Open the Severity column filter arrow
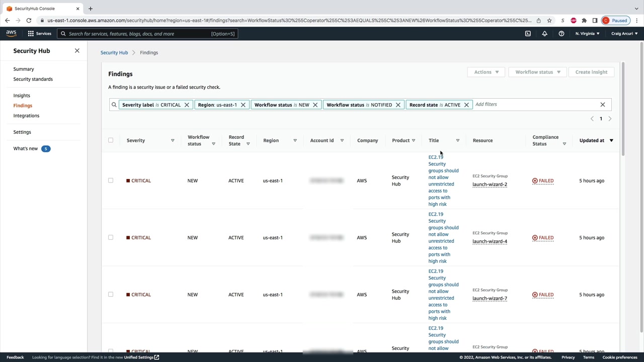The width and height of the screenshot is (644, 362). 173,141
